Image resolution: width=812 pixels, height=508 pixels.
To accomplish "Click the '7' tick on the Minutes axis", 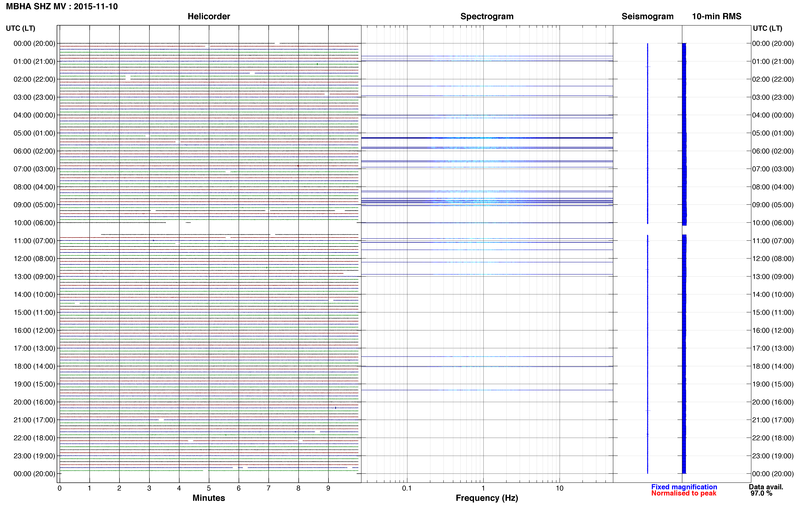I will tap(269, 488).
